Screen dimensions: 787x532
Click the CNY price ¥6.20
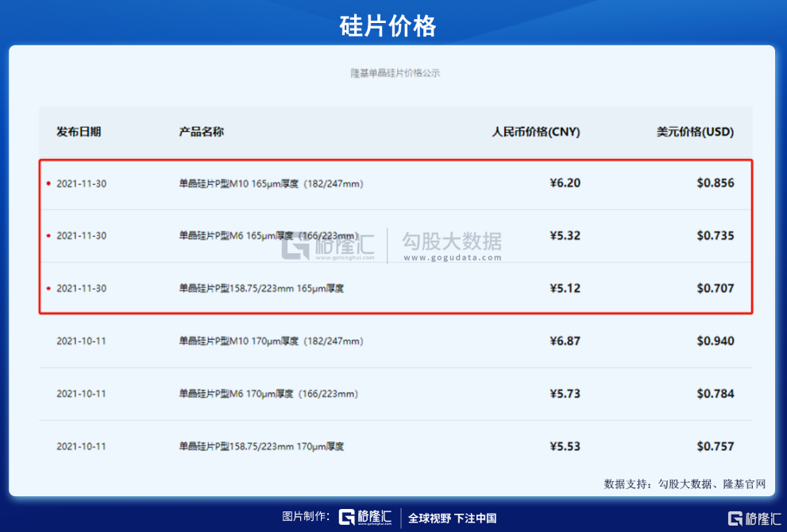point(565,183)
